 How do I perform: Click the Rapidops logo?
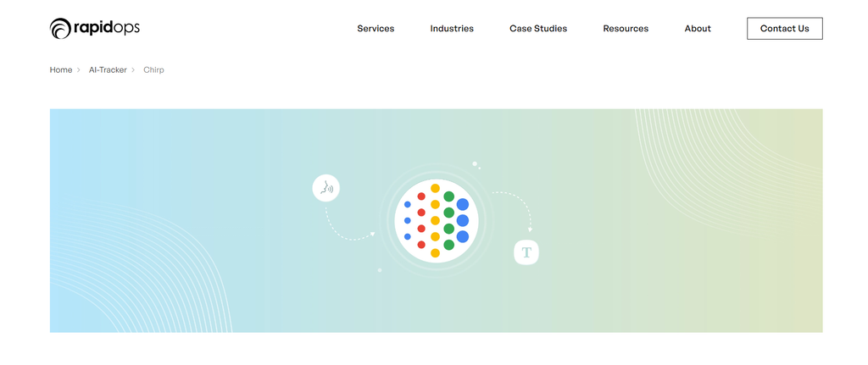[95, 29]
